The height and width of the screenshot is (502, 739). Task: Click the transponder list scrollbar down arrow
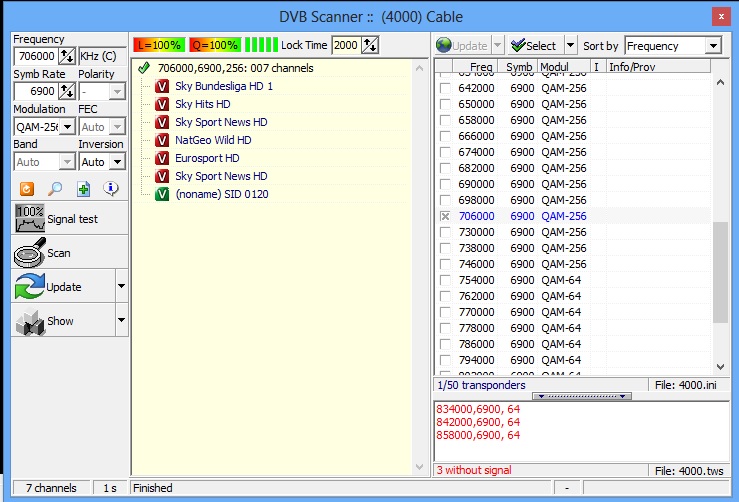[x=720, y=367]
